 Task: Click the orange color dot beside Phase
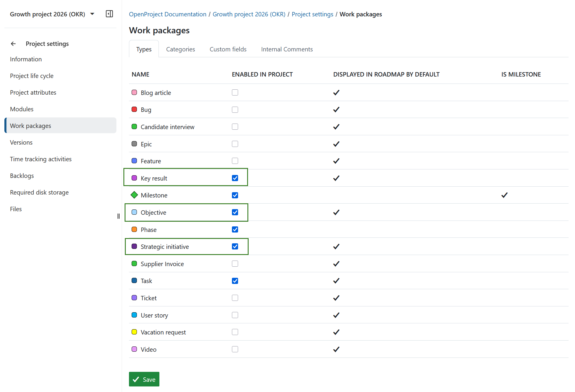(134, 229)
